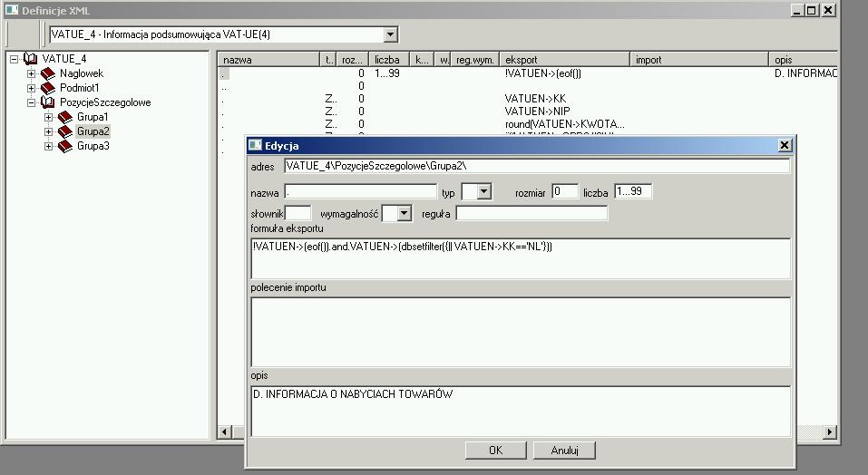Click into the reguła input field
Viewport: 868px width, 475px height.
coord(531,213)
